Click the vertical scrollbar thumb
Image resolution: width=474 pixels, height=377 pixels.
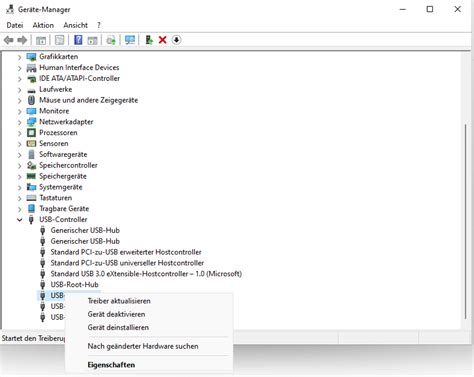(x=465, y=222)
